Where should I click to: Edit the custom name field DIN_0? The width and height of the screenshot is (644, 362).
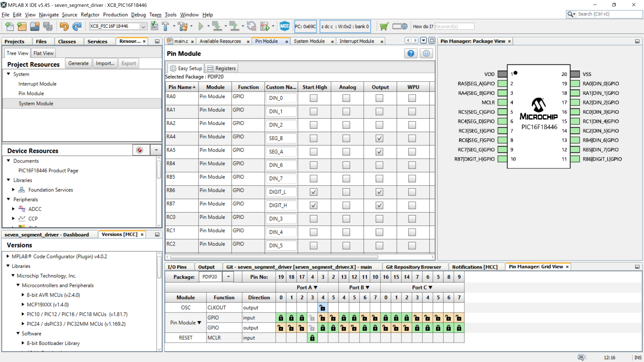coord(281,98)
